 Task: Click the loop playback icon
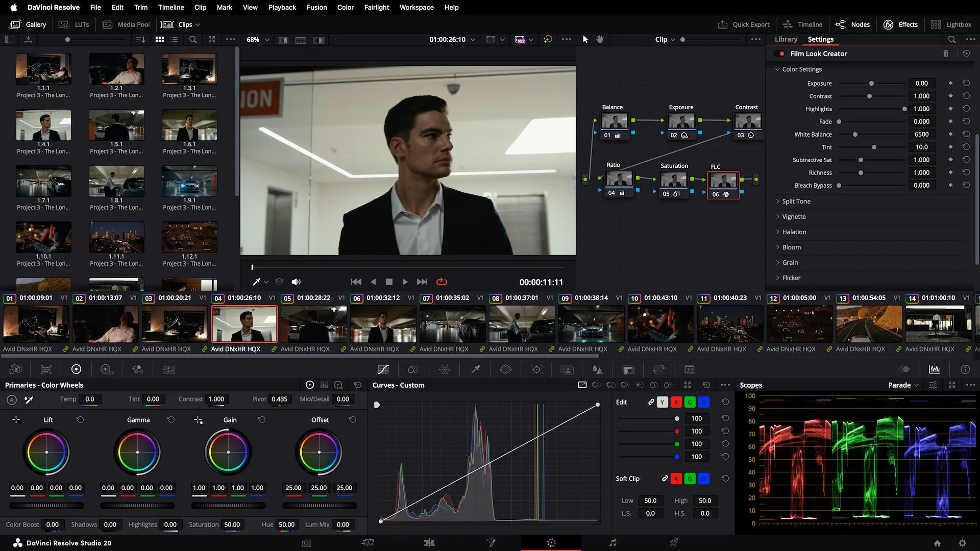pos(442,282)
